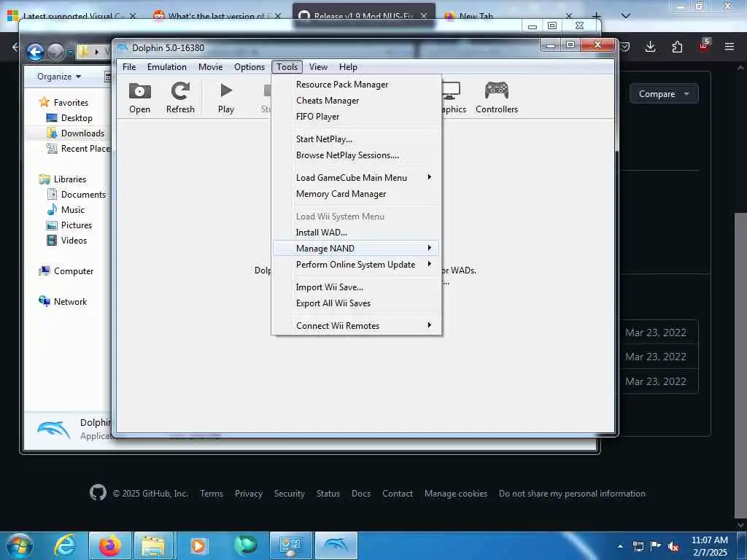The height and width of the screenshot is (560, 747).
Task: Click the Open toolbar icon in Dolphin
Action: [139, 98]
